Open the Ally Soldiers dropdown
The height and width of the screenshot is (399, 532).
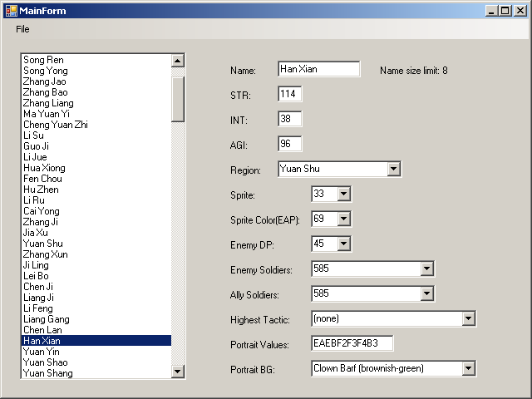click(x=427, y=293)
